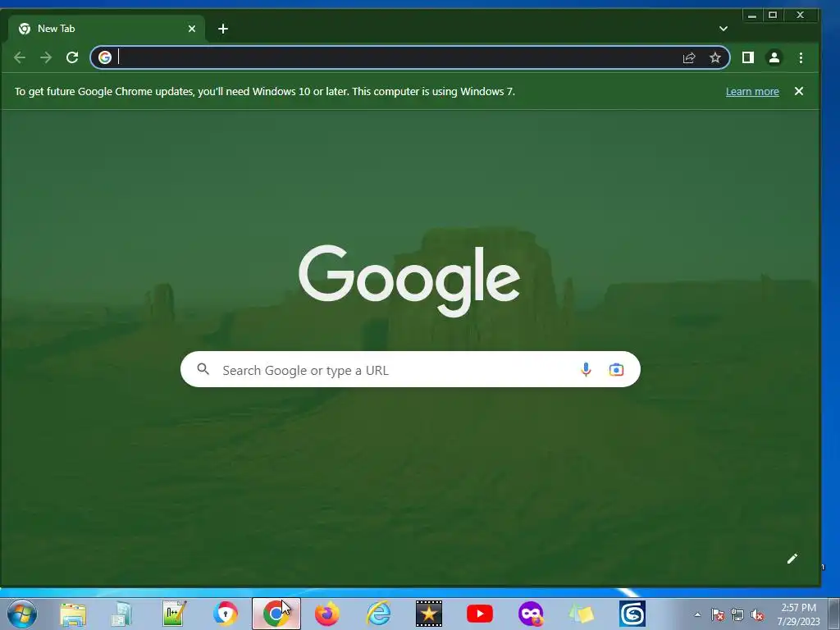This screenshot has width=840, height=630.
Task: Click Show desktop at the taskbar end
Action: [834, 614]
